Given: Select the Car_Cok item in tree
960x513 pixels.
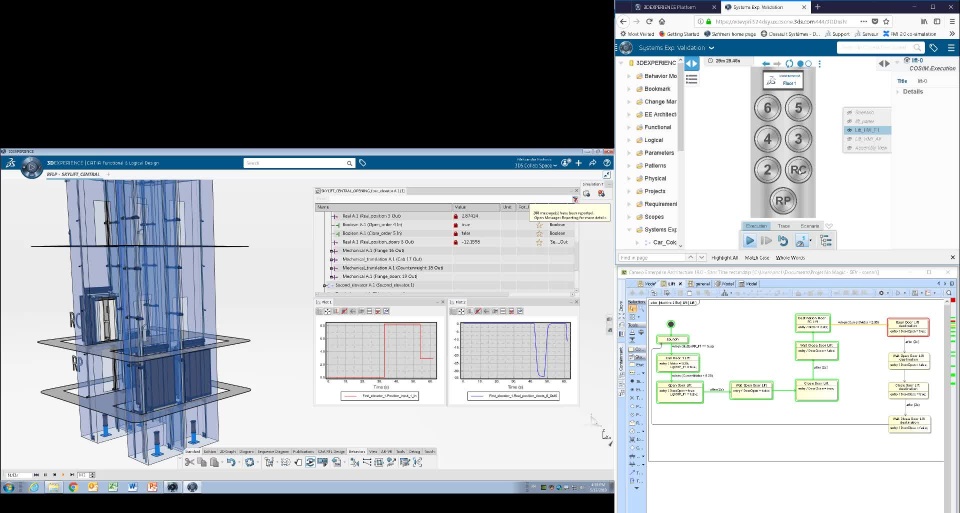Looking at the screenshot, I should (664, 242).
